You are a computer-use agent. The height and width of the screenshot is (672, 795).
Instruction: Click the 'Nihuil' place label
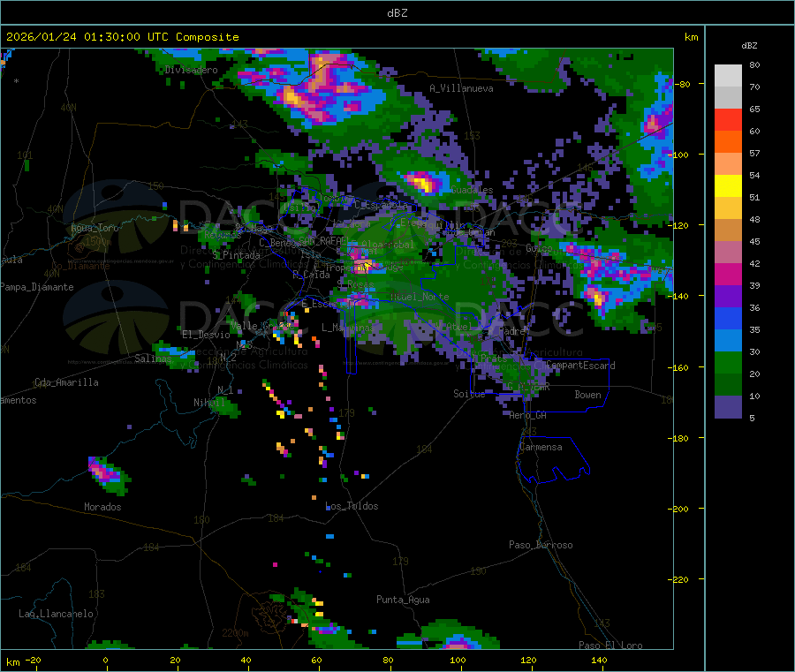pos(208,403)
